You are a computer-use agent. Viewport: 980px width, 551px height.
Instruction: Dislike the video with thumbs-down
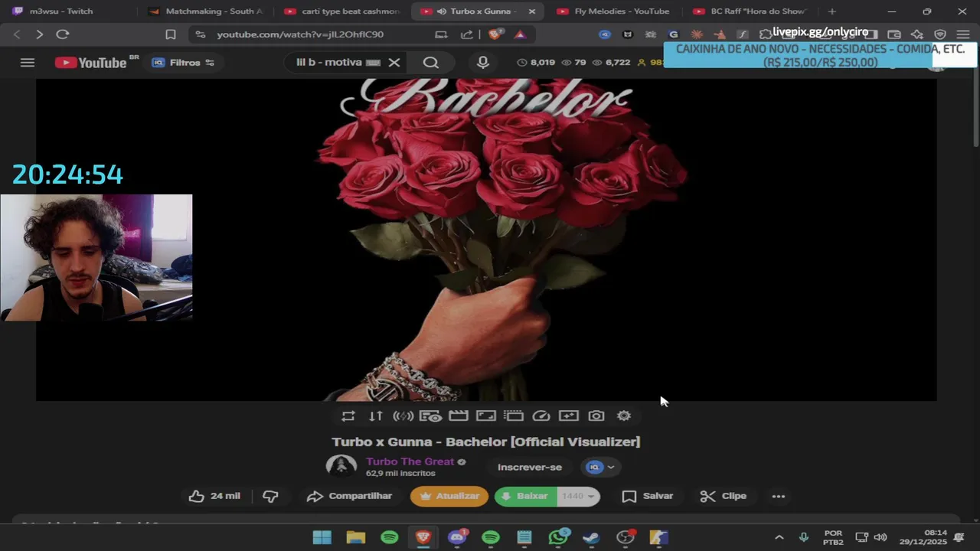click(x=270, y=496)
